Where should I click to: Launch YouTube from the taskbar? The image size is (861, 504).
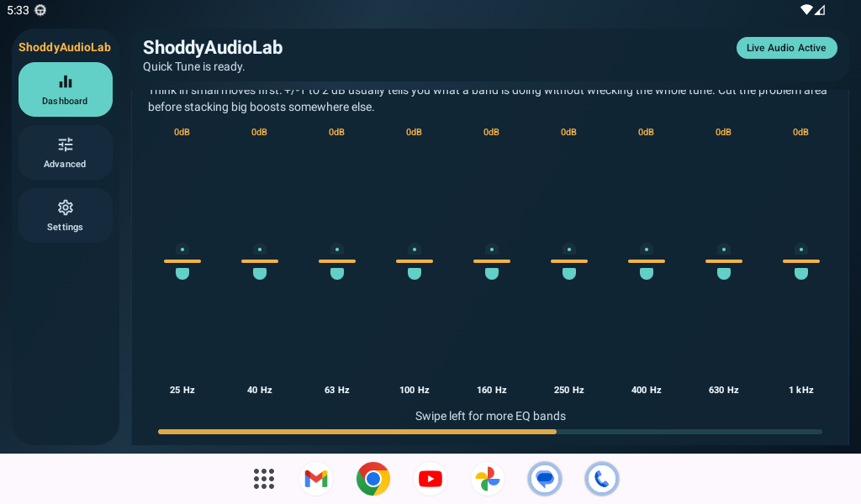pos(430,479)
